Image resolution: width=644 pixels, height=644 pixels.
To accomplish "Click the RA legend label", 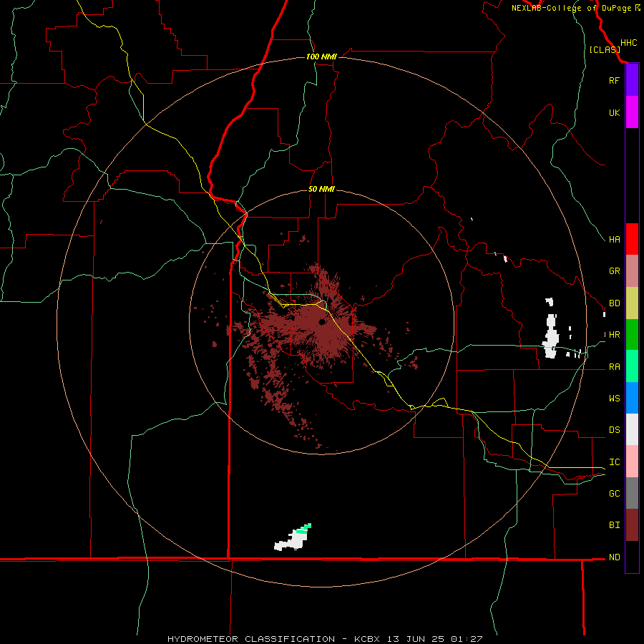I will (x=614, y=367).
